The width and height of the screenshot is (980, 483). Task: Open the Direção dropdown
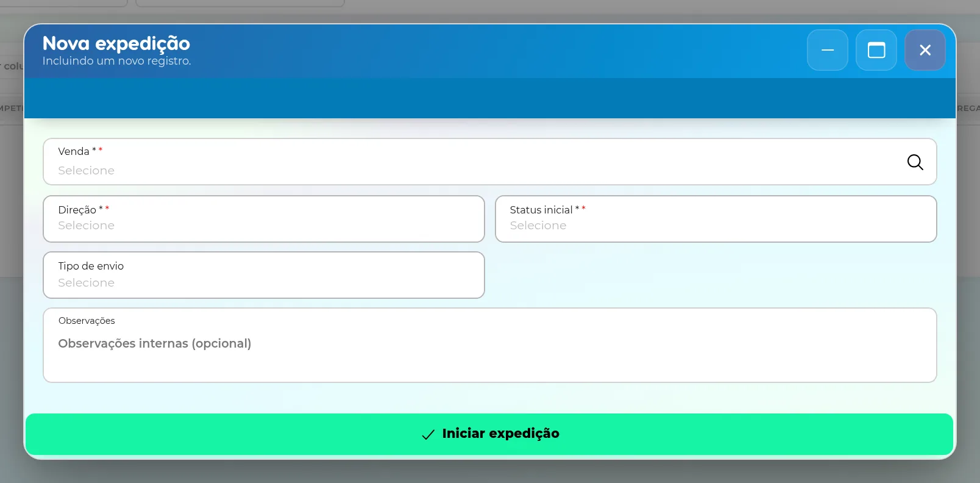(264, 219)
